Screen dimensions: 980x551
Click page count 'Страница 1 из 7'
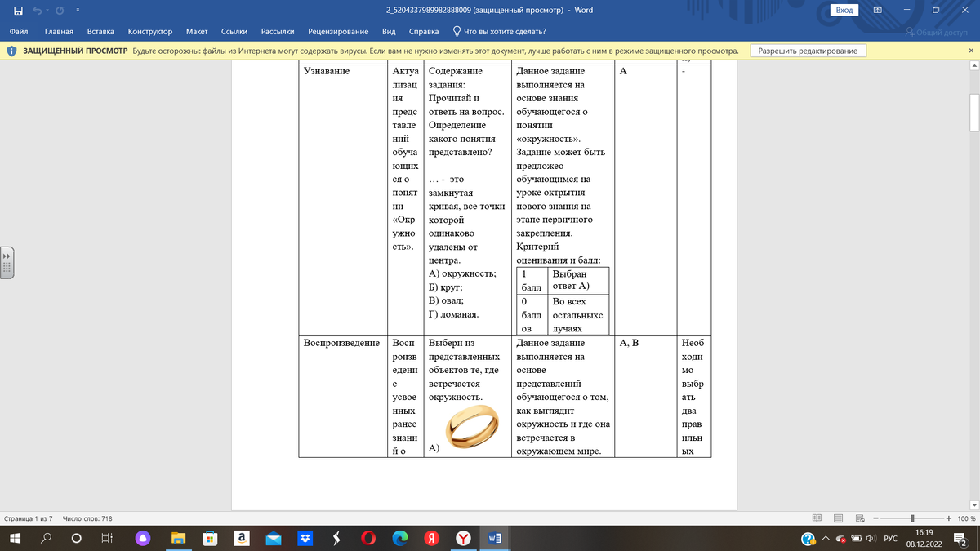click(x=29, y=518)
